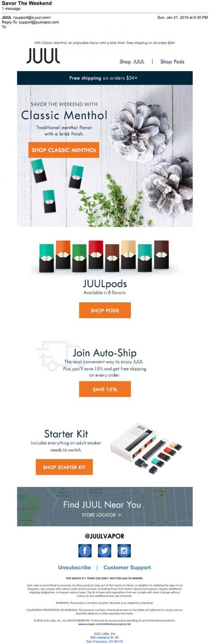The width and height of the screenshot is (209, 644).
Task: Open the Store Locator map banner
Action: point(105,507)
